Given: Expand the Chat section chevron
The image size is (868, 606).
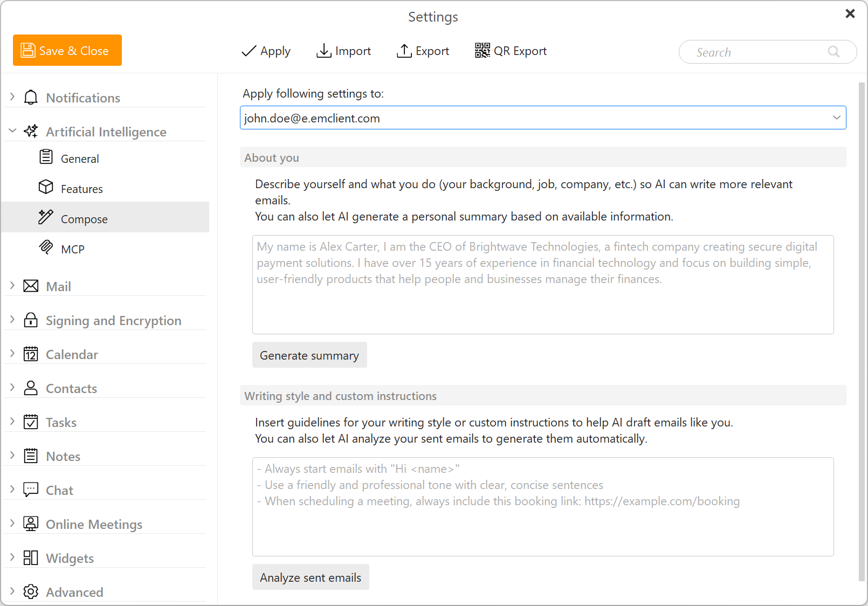Looking at the screenshot, I should [12, 489].
